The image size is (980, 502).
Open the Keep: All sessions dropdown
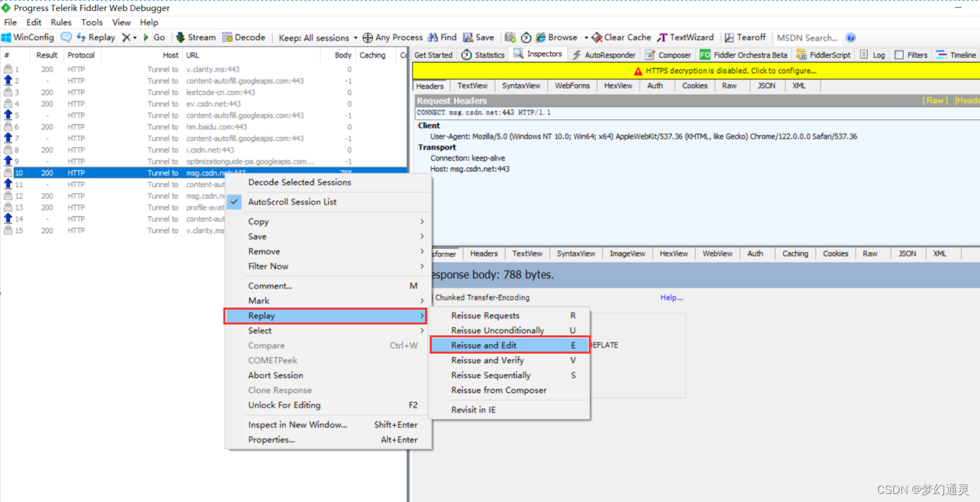point(318,38)
